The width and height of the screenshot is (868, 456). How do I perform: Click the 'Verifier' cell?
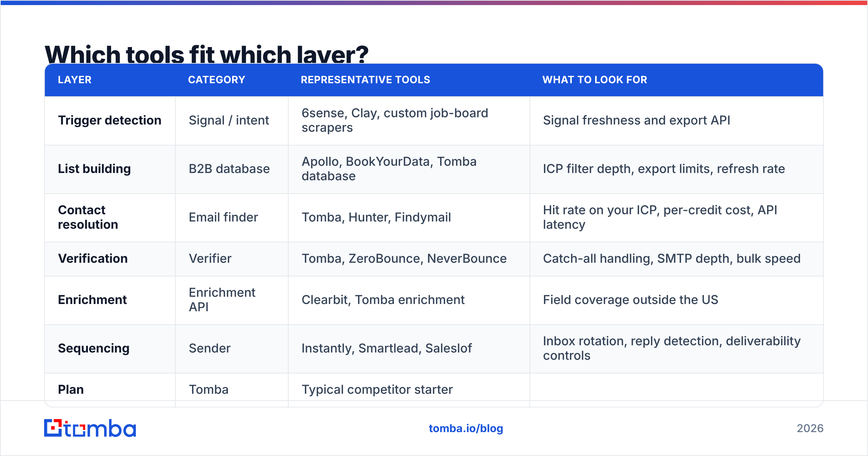[x=232, y=259]
